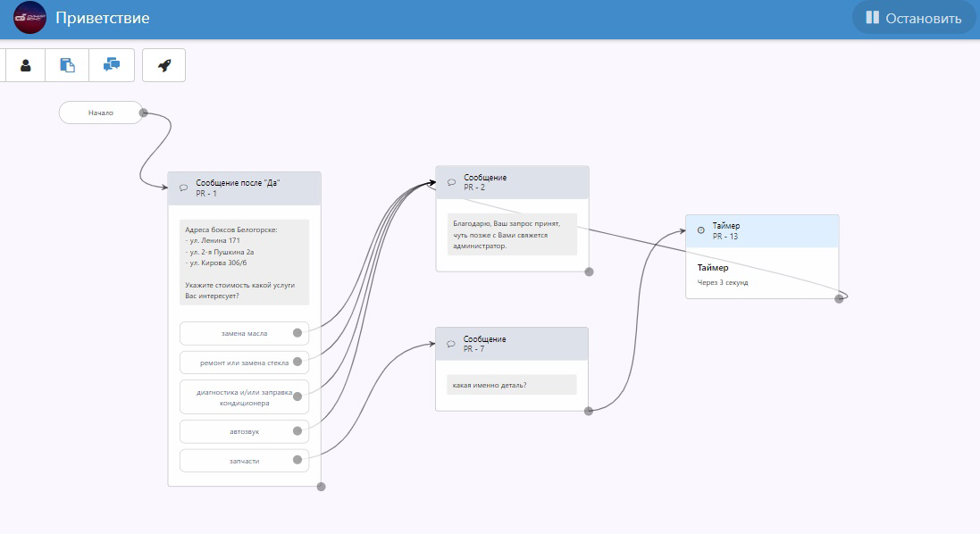This screenshot has width=980, height=534.
Task: Click the 'Через 3 секунд' timer setting
Action: coord(723,282)
